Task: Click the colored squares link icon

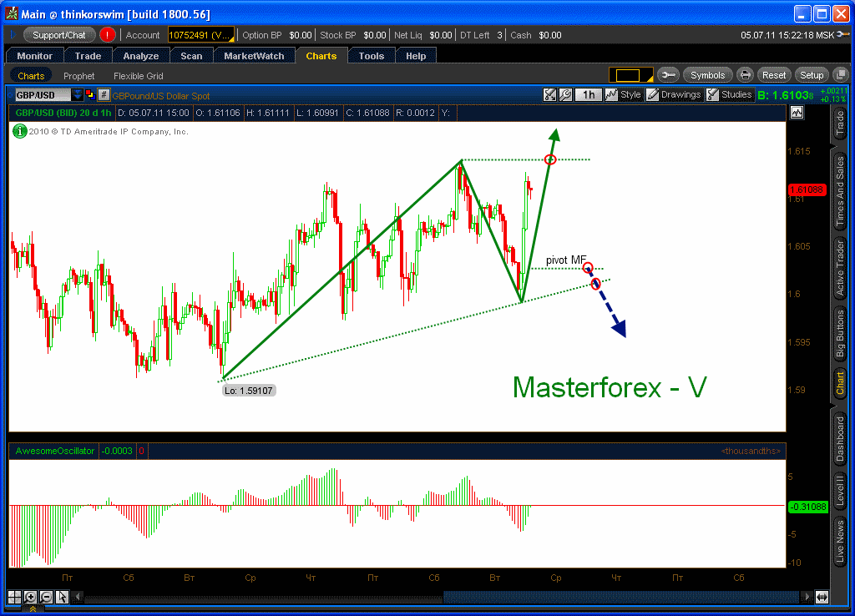Action: [x=90, y=95]
